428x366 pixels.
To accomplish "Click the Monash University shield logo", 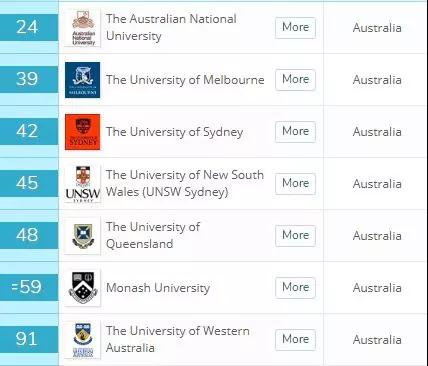I will pyautogui.click(x=82, y=288).
